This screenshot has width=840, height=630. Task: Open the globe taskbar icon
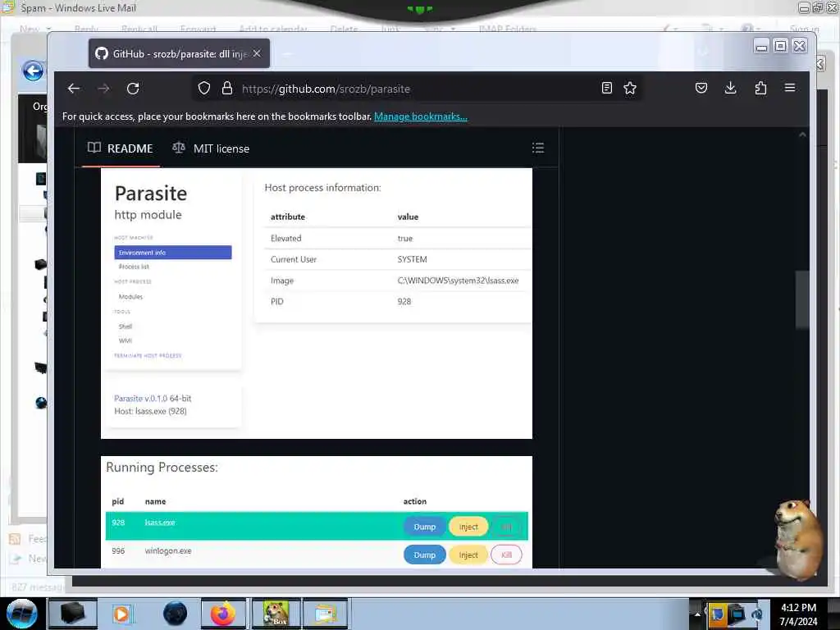[176, 614]
